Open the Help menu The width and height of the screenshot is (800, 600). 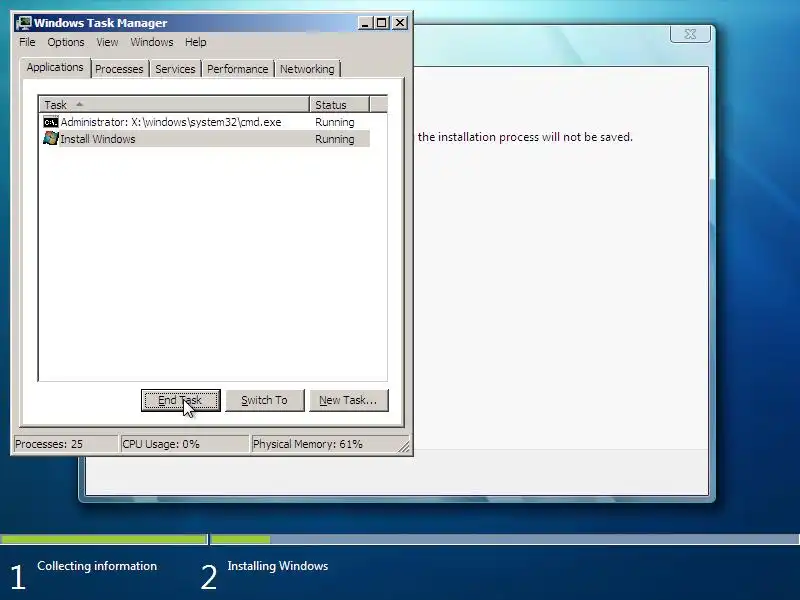[x=195, y=42]
